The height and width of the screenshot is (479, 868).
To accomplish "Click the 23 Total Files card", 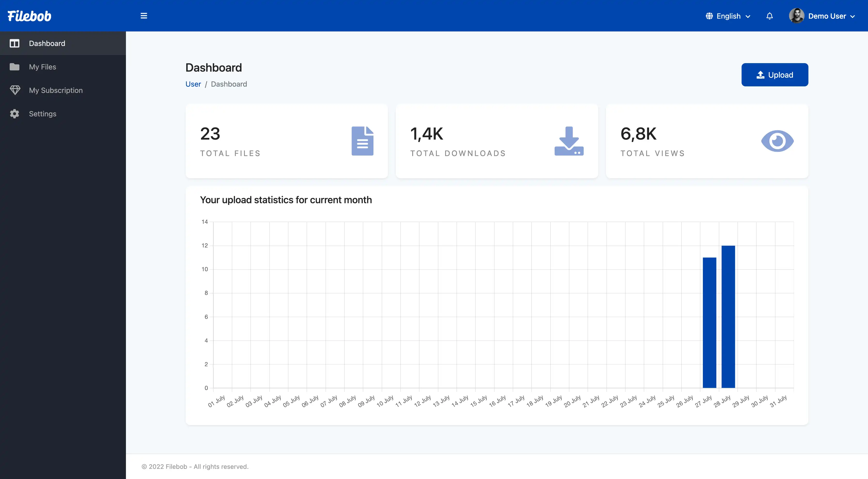I will pyautogui.click(x=287, y=141).
